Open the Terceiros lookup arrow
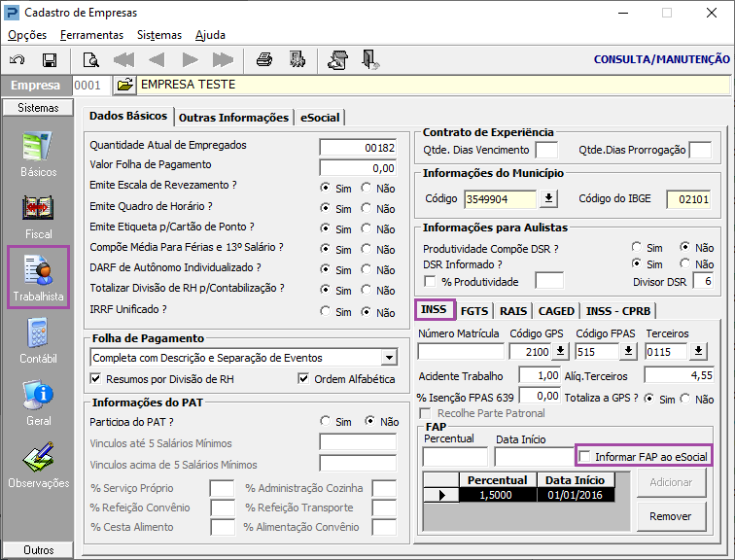This screenshot has width=735, height=560. [x=698, y=351]
